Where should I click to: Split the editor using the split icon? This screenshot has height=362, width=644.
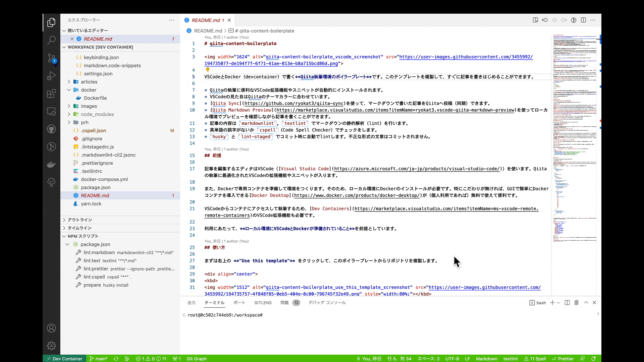584,20
